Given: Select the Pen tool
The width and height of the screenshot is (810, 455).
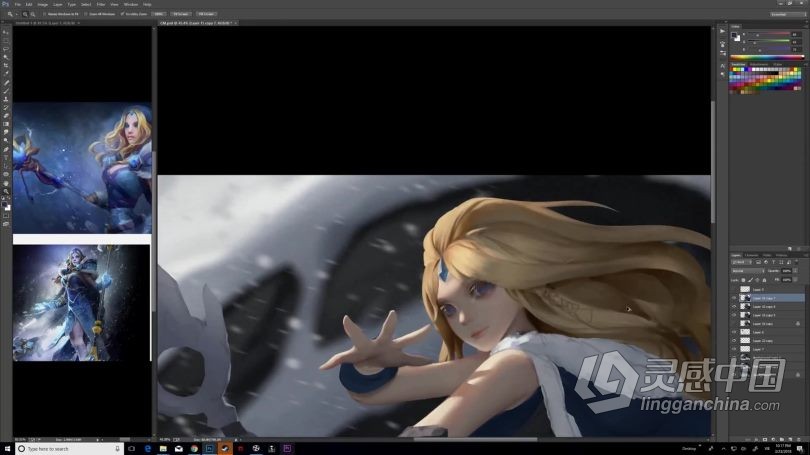Looking at the screenshot, I should [x=6, y=149].
